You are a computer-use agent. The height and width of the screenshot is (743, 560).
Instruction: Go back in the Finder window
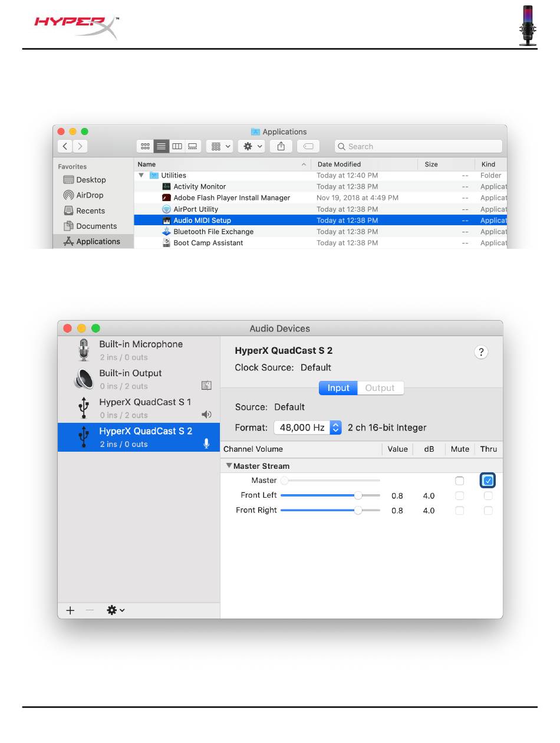point(65,146)
